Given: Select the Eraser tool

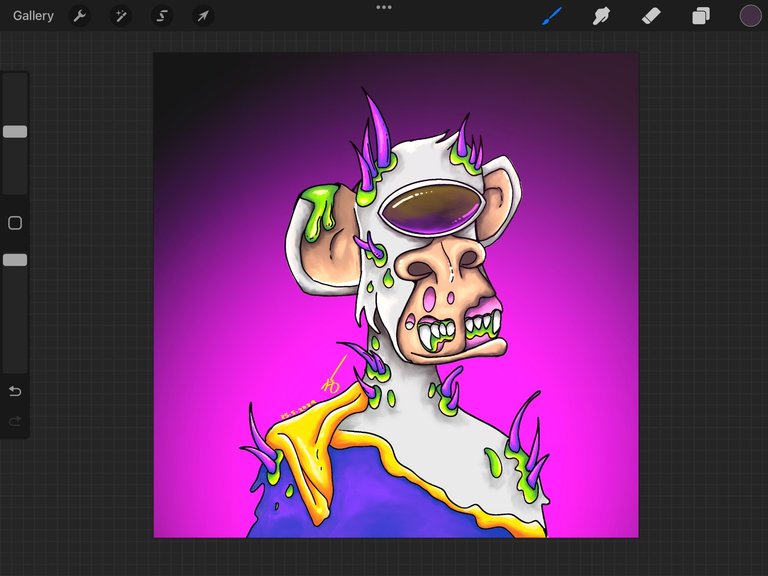Looking at the screenshot, I should [x=651, y=16].
